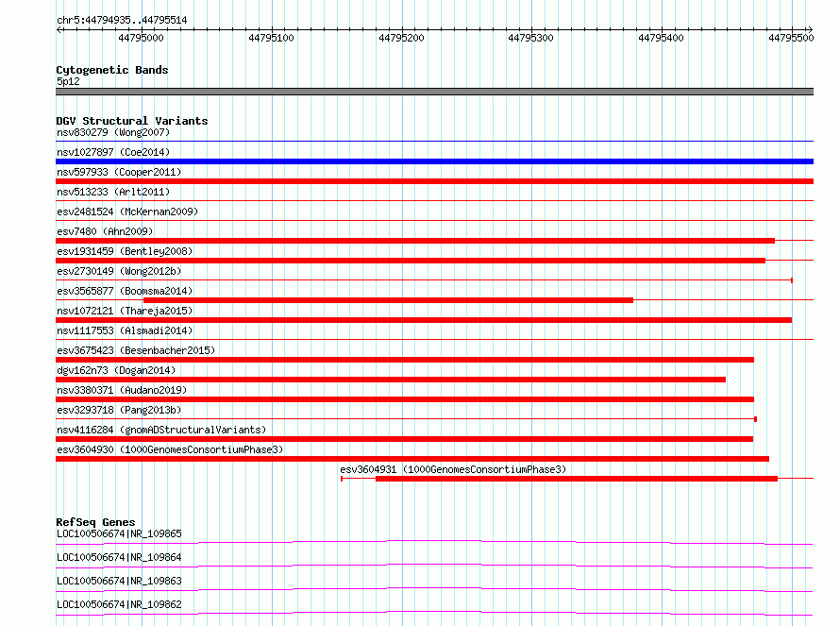Screen dimensions: 840x626
Task: Click the red esv3604930 variant bar
Action: point(412,459)
